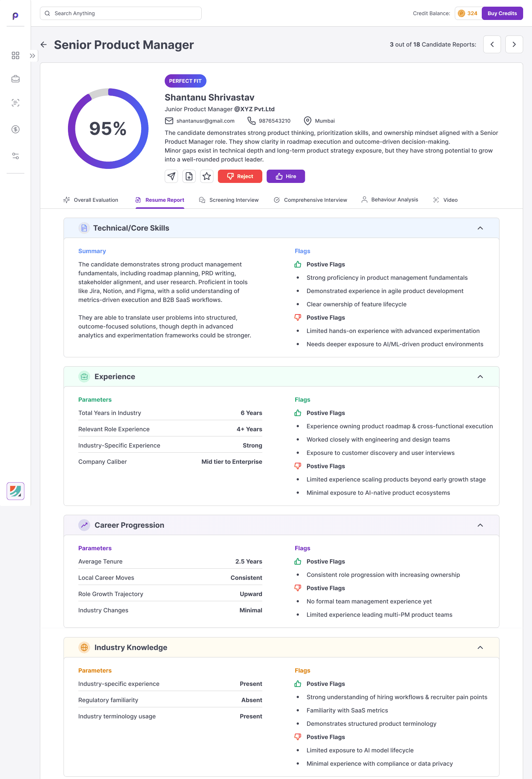This screenshot has width=532, height=779.
Task: Click 'Familiarity with SaaS metrics' flag
Action: 347,710
